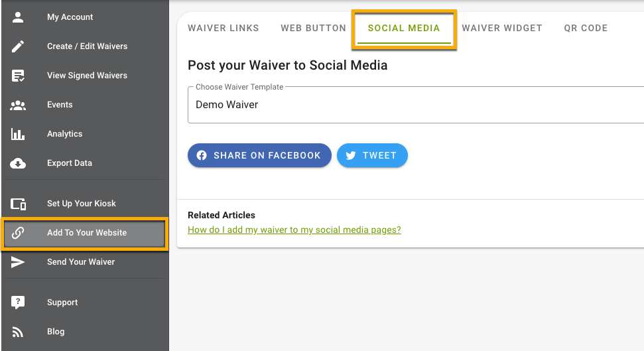The width and height of the screenshot is (644, 351).
Task: Open the Waiver Widget tab
Action: [502, 28]
